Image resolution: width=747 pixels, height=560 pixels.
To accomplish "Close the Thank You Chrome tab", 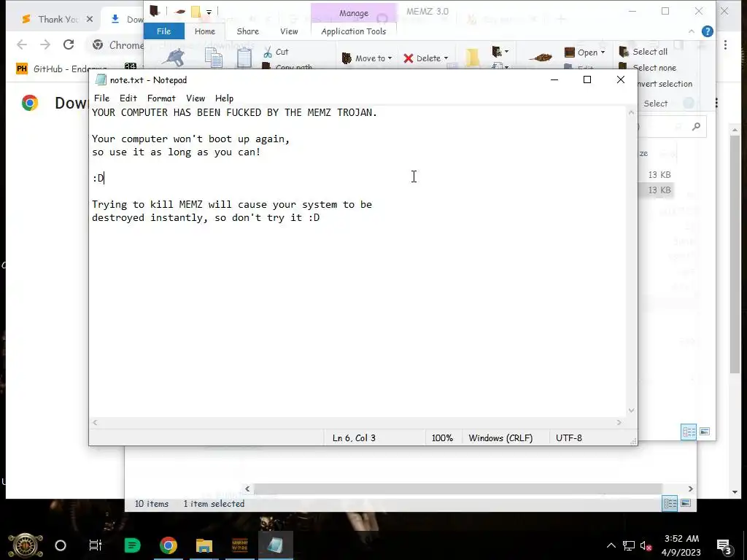I will point(90,20).
